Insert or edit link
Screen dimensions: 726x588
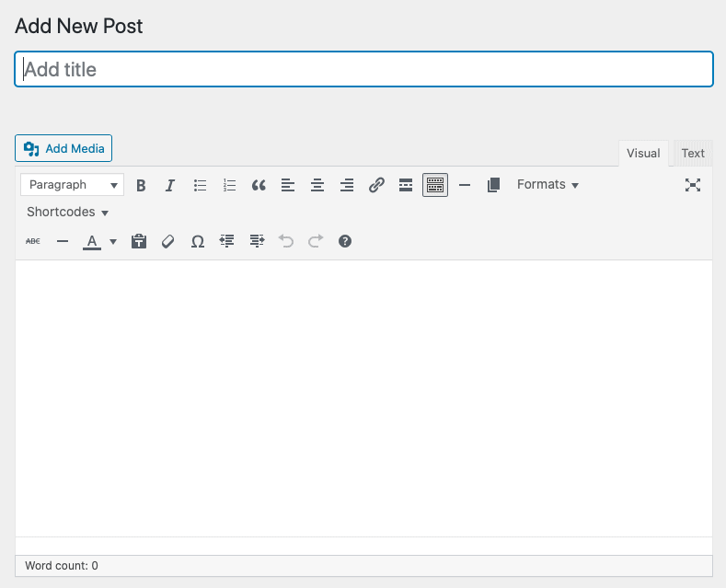(x=376, y=185)
